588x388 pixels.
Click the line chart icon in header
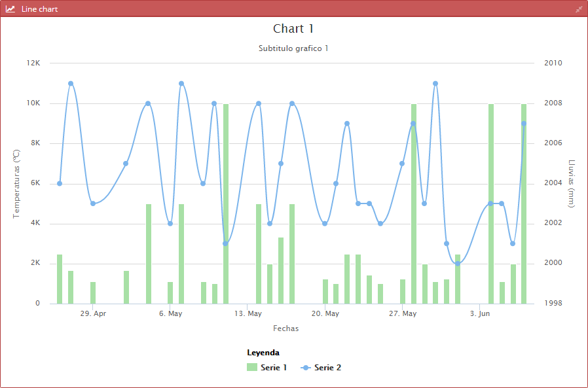pos(10,9)
